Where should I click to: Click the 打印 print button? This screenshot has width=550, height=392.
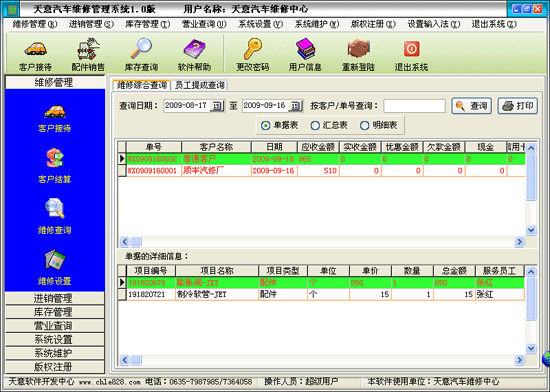518,106
